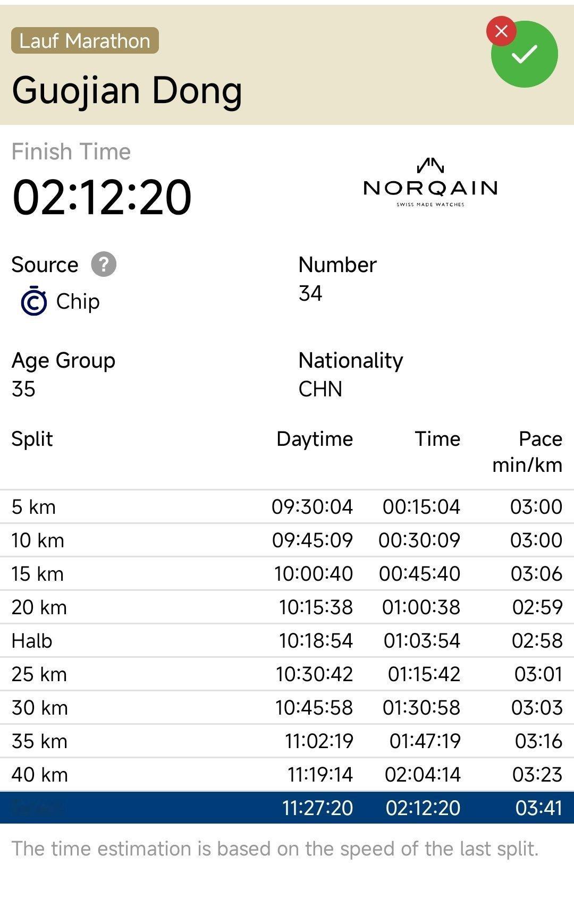Viewport: 574px width, 924px height.
Task: Select the Halb half-marathon split row
Action: (287, 640)
